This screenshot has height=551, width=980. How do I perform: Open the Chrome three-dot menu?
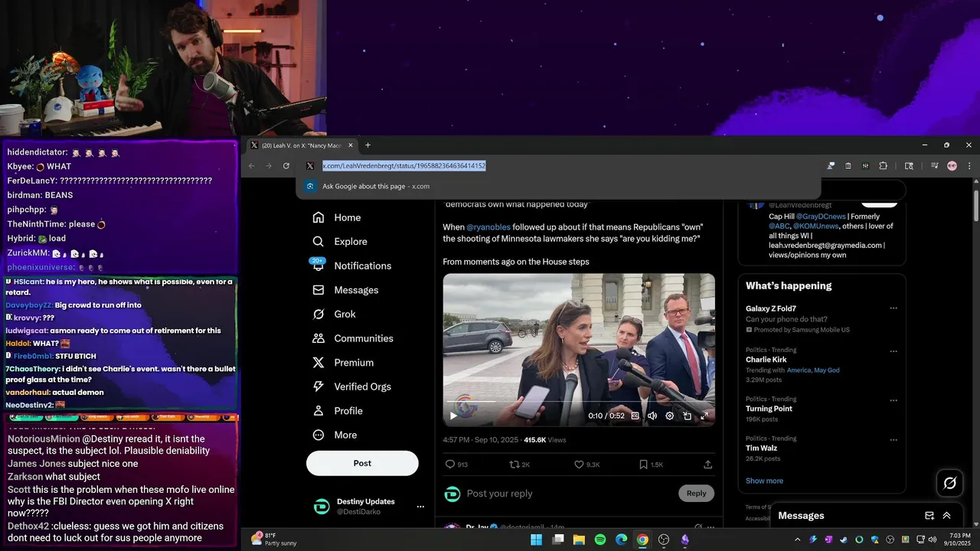(969, 166)
